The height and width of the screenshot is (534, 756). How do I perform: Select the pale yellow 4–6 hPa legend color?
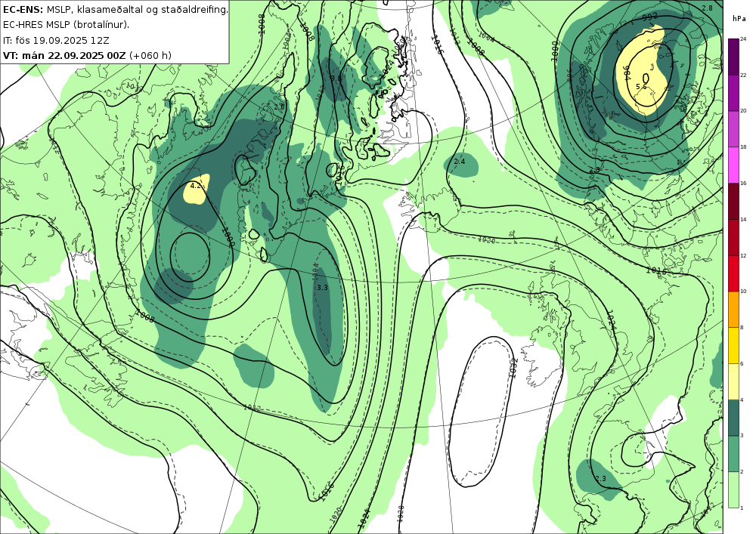(733, 381)
